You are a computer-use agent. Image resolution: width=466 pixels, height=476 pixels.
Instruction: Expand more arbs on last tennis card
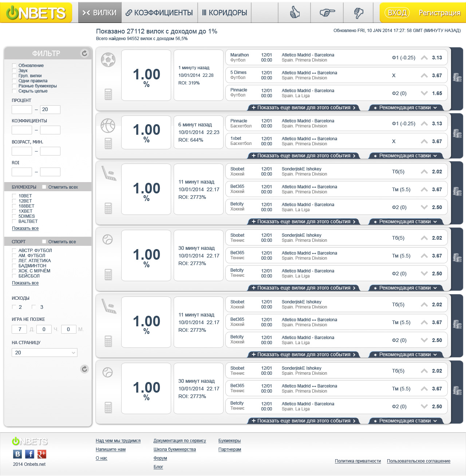coord(304,421)
